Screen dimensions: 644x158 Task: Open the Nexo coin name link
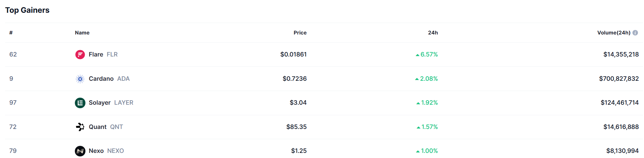tap(96, 151)
